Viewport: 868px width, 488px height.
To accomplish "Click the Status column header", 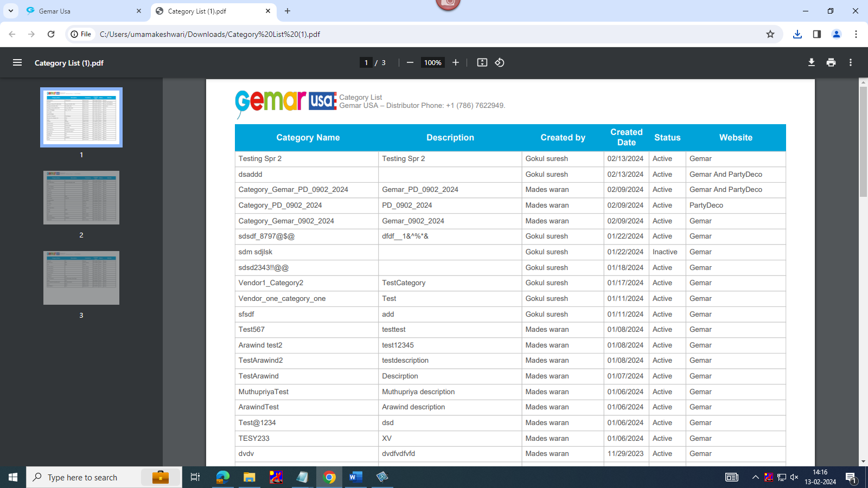I will [667, 138].
